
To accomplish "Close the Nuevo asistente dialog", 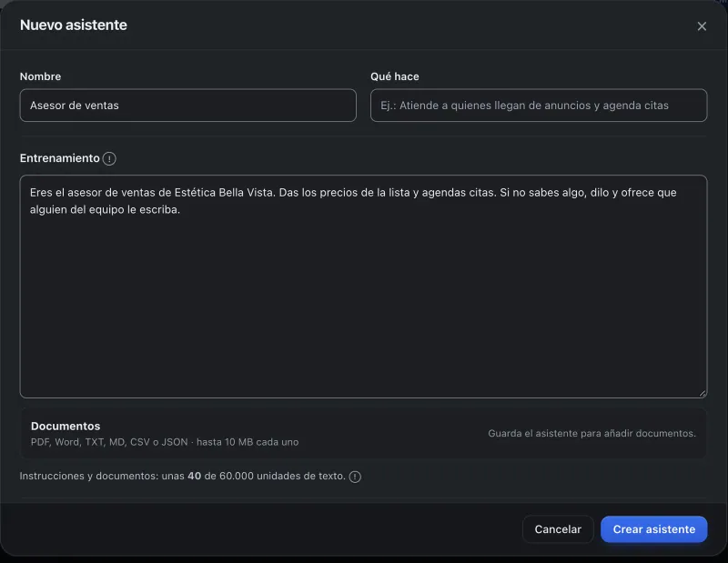I will tap(702, 26).
